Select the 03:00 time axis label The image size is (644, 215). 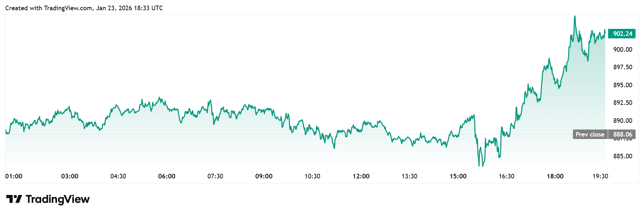pyautogui.click(x=70, y=176)
